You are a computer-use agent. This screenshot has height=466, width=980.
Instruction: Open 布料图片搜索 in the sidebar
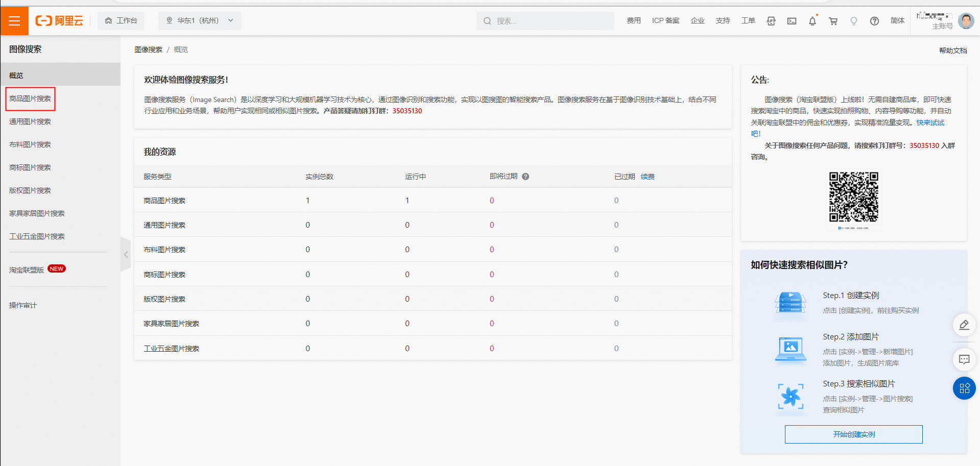[x=30, y=144]
